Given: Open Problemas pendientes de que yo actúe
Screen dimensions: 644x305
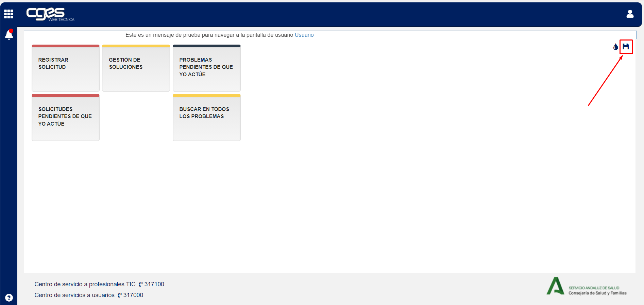Looking at the screenshot, I should (207, 68).
